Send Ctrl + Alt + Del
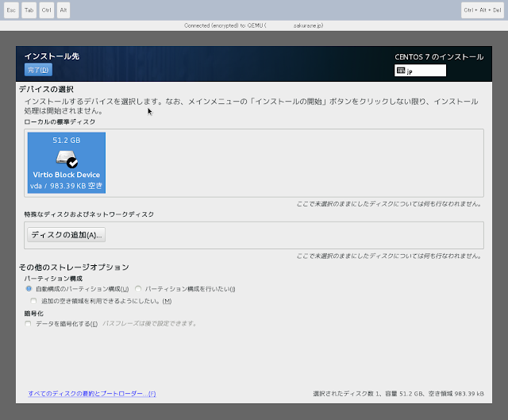Screen dimensions: 508x420 (483, 10)
